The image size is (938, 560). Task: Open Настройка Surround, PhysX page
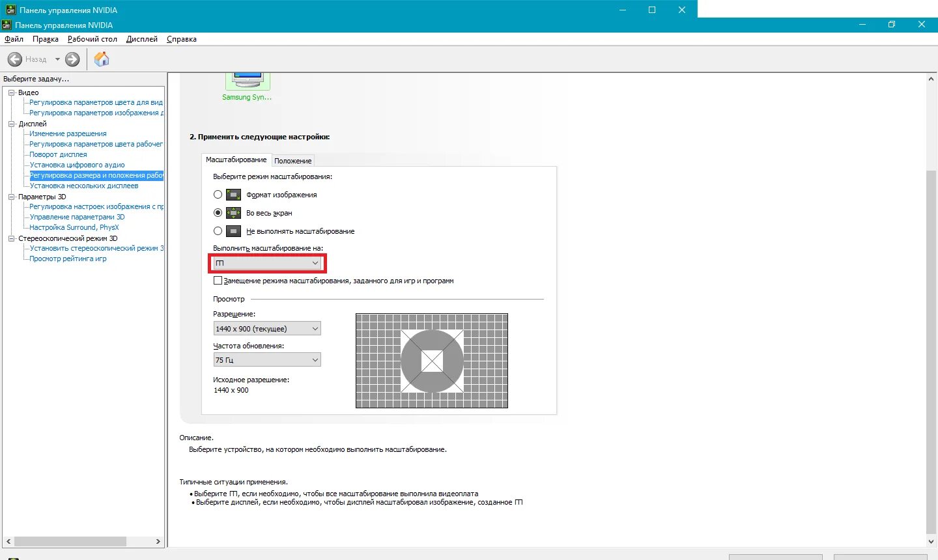click(74, 227)
